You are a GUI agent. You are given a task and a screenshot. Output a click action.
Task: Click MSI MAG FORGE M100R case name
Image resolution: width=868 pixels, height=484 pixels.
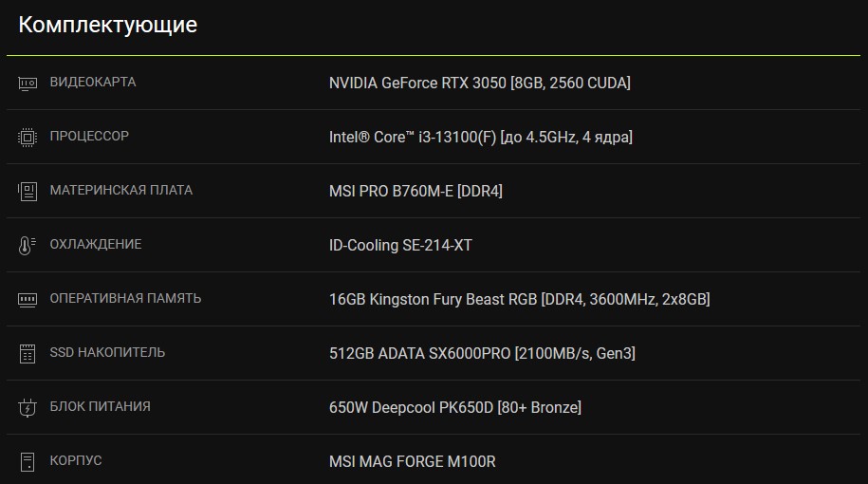(x=412, y=461)
